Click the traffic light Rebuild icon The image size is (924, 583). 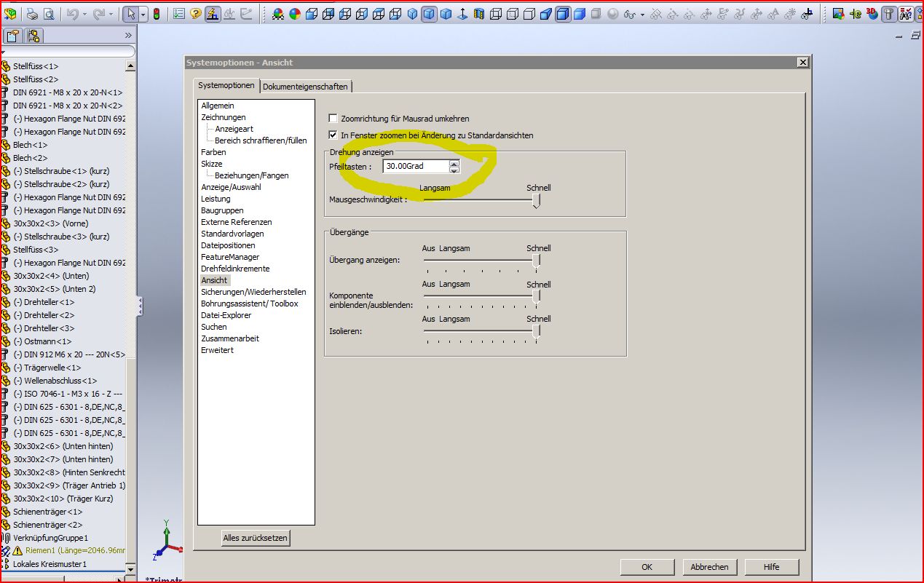156,14
